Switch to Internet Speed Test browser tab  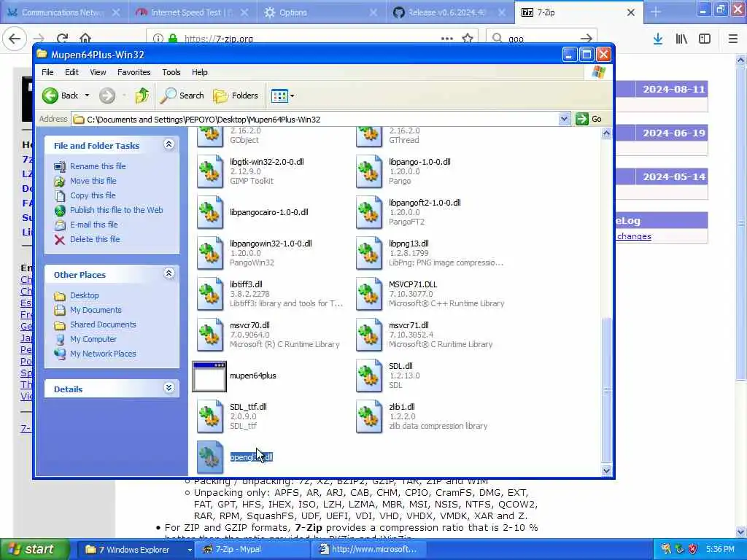pyautogui.click(x=193, y=12)
